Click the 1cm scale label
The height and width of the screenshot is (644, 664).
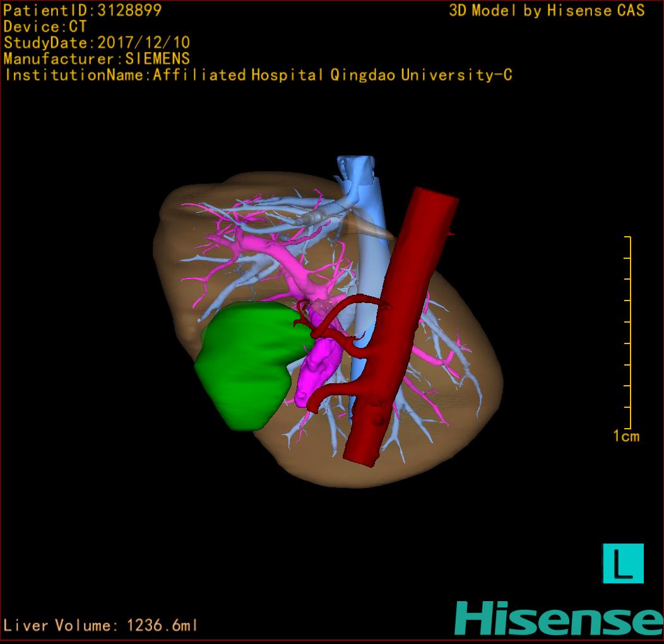(626, 436)
